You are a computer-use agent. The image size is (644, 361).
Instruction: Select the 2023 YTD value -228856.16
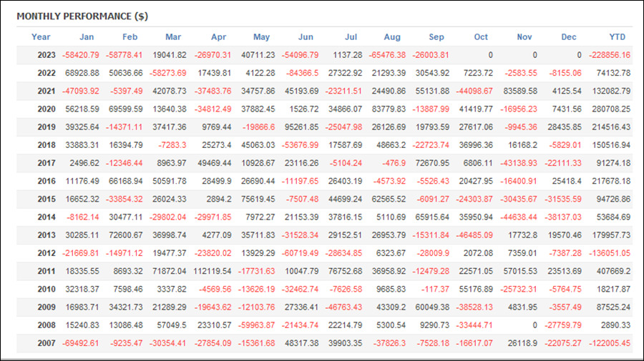coord(609,55)
